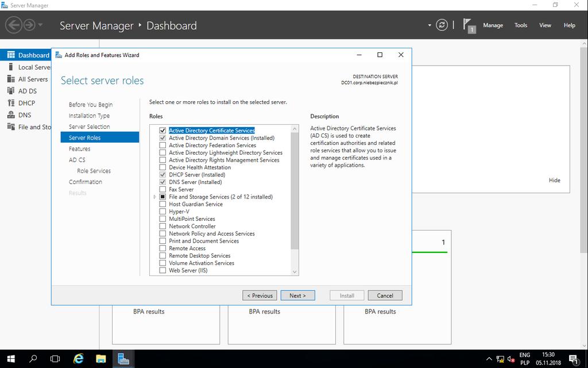
Task: Refresh the Server Manager dashboard
Action: [442, 25]
